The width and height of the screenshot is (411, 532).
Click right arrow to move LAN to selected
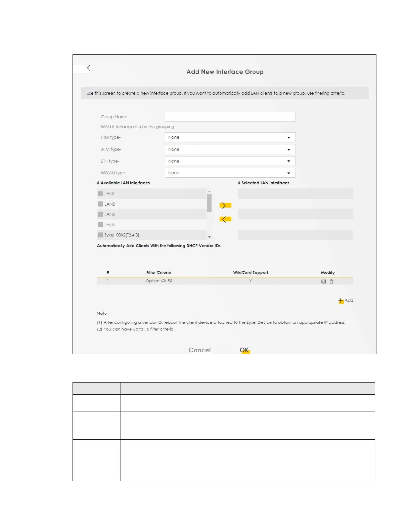pyautogui.click(x=225, y=206)
